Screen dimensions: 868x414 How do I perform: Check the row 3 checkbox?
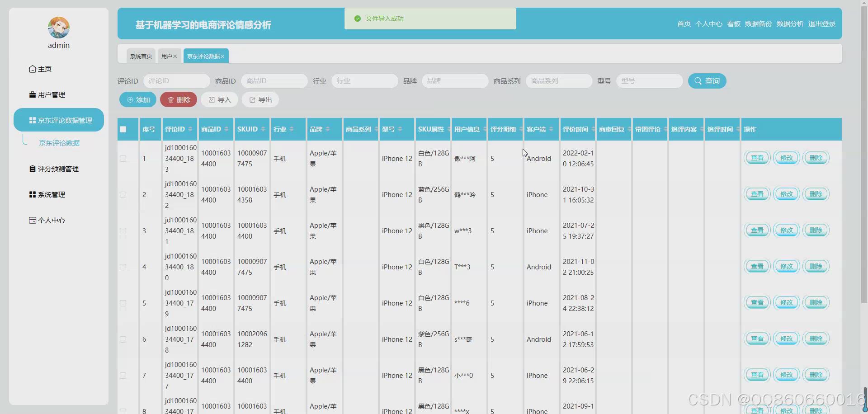tap(123, 231)
